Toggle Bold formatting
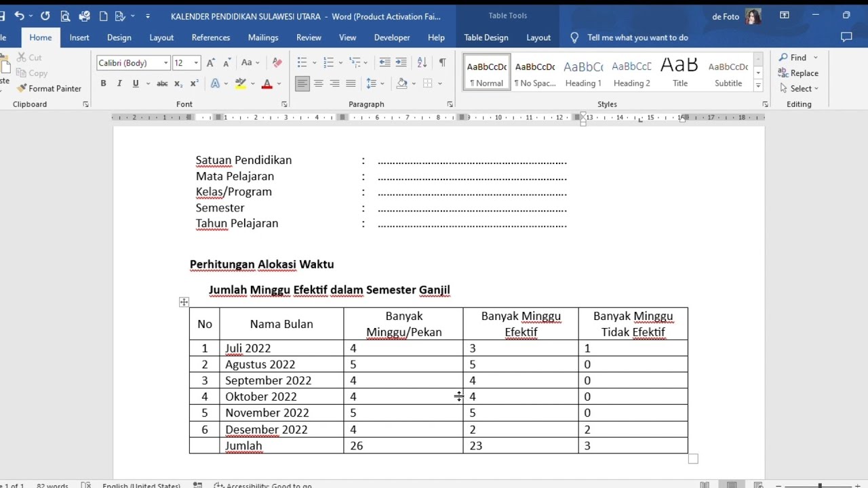 point(103,83)
